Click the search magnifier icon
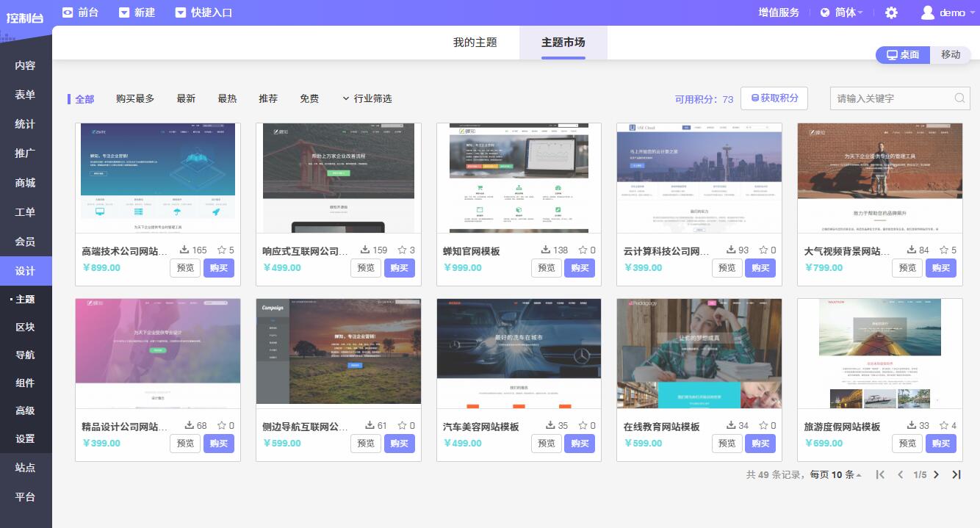The width and height of the screenshot is (980, 528). click(959, 98)
